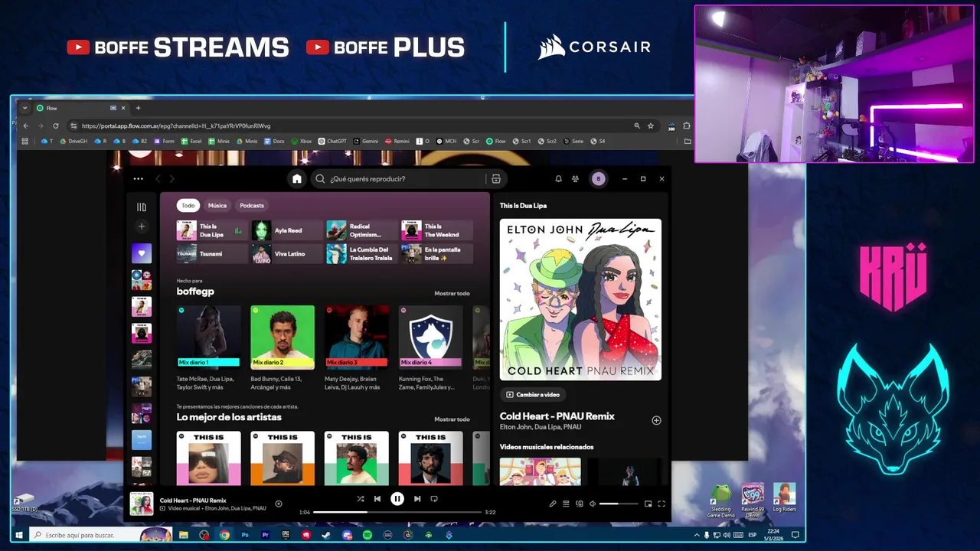The width and height of the screenshot is (980, 551).
Task: Skip to previous track
Action: 377,499
